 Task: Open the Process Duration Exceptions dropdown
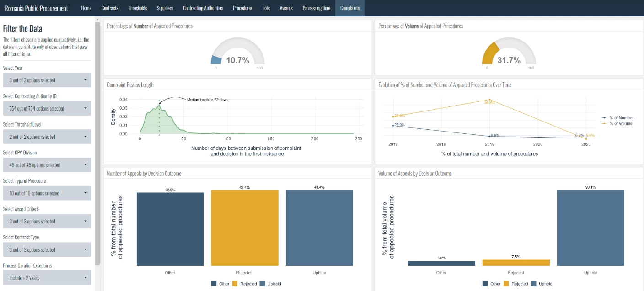pos(47,278)
